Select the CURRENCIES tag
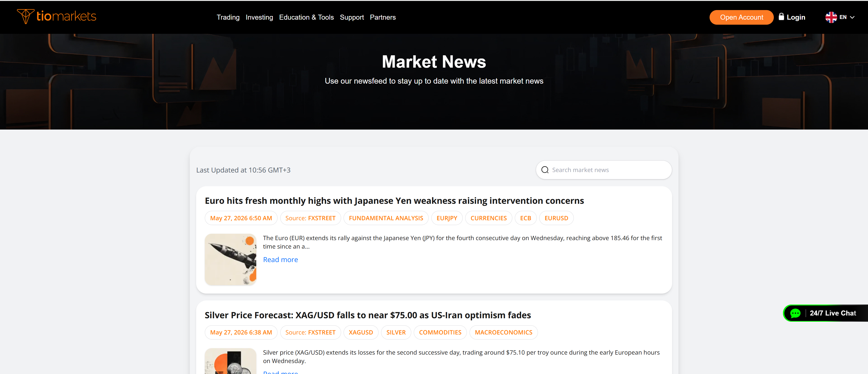The image size is (868, 374). [488, 218]
